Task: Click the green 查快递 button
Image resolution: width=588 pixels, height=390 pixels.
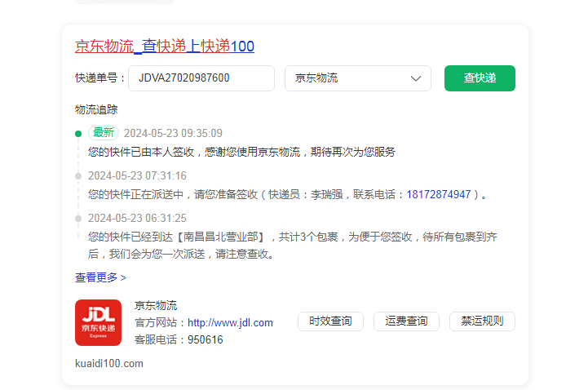Action: [480, 78]
